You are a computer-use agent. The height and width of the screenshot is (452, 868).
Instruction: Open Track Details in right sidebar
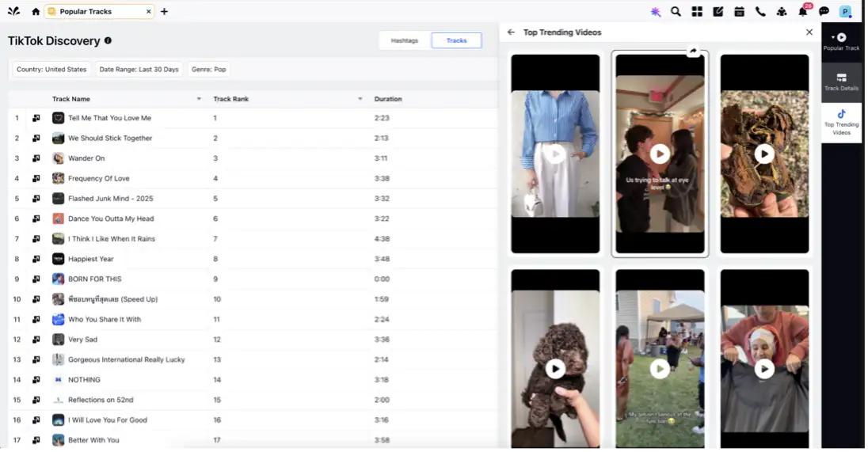[841, 82]
